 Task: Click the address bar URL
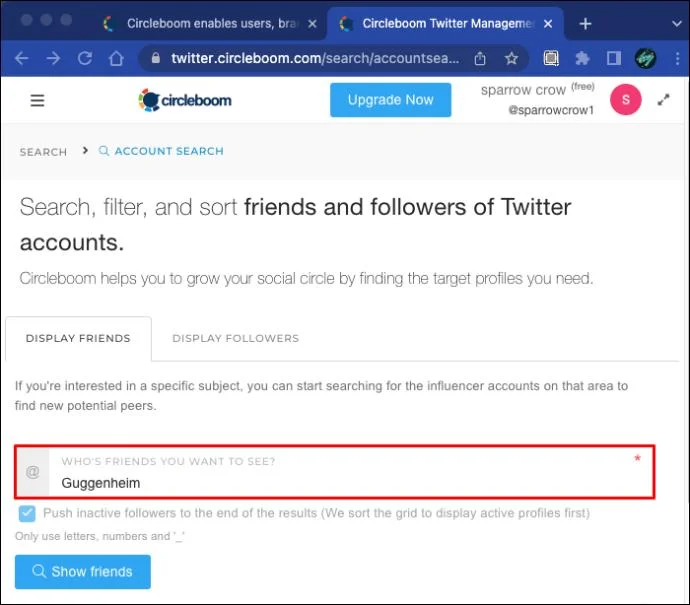point(315,58)
